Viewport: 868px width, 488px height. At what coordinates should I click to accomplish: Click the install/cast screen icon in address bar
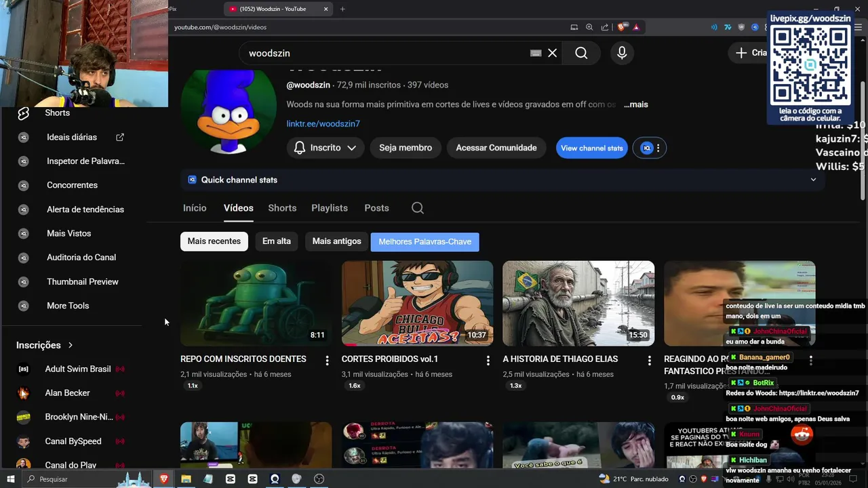point(574,27)
